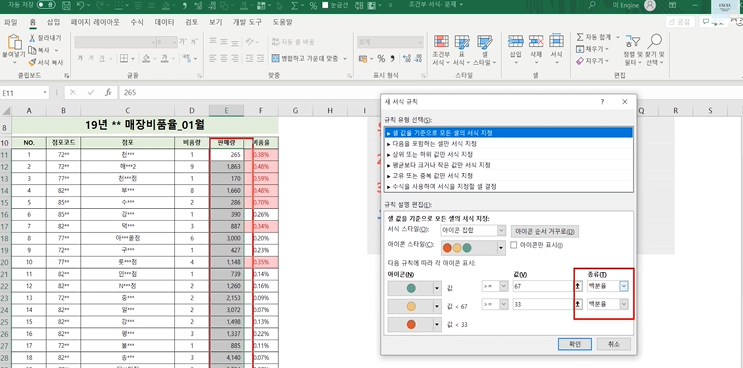The height and width of the screenshot is (368, 743).
Task: Open the Formulas (수식) tab
Action: coord(137,22)
